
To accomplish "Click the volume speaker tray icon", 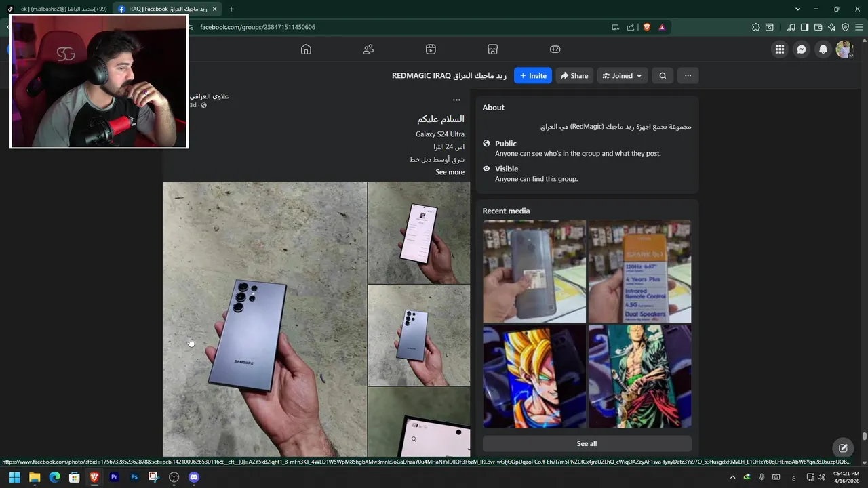I will [x=822, y=477].
